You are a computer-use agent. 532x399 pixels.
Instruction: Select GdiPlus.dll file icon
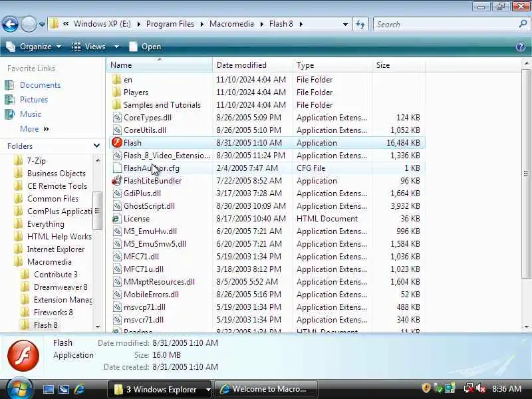(117, 193)
